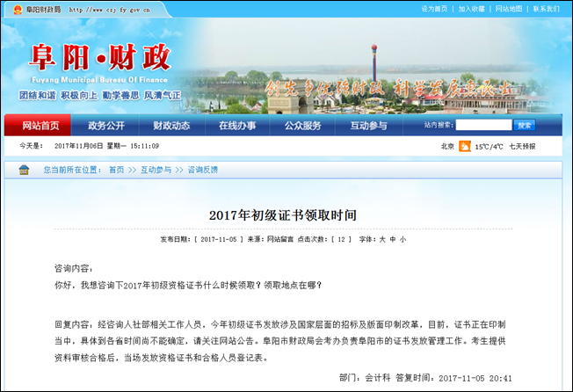Open the 网站首页 navigation tab
Image resolution: width=573 pixels, height=392 pixels.
[x=38, y=126]
